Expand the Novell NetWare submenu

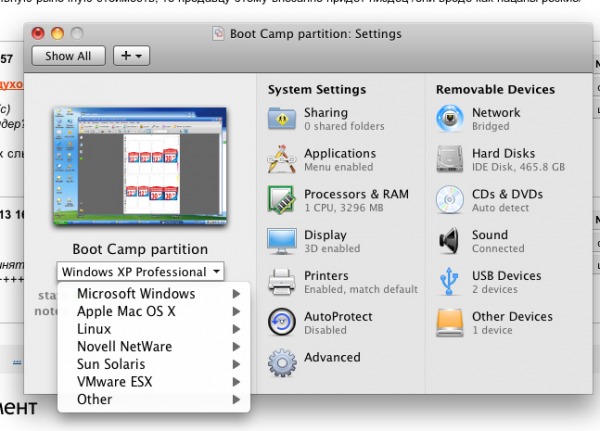click(x=154, y=346)
